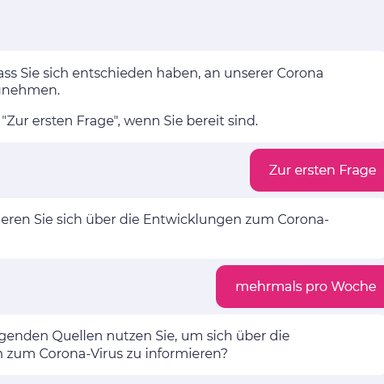This screenshot has height=384, width=384.
Task: Click the word "entschieden" in the welcome message
Action: pos(112,73)
